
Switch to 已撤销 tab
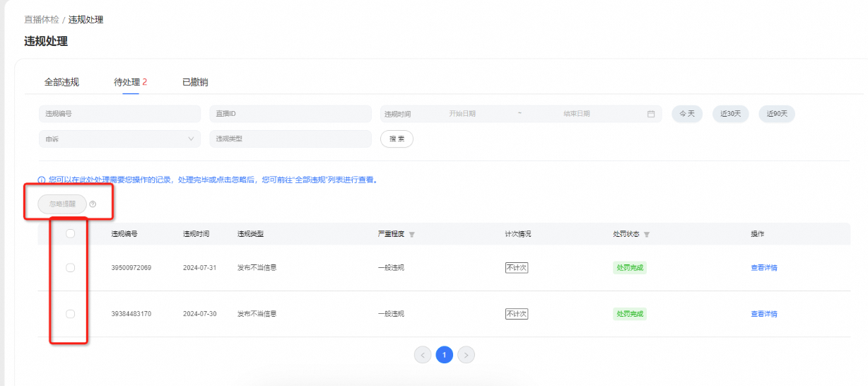(x=195, y=82)
